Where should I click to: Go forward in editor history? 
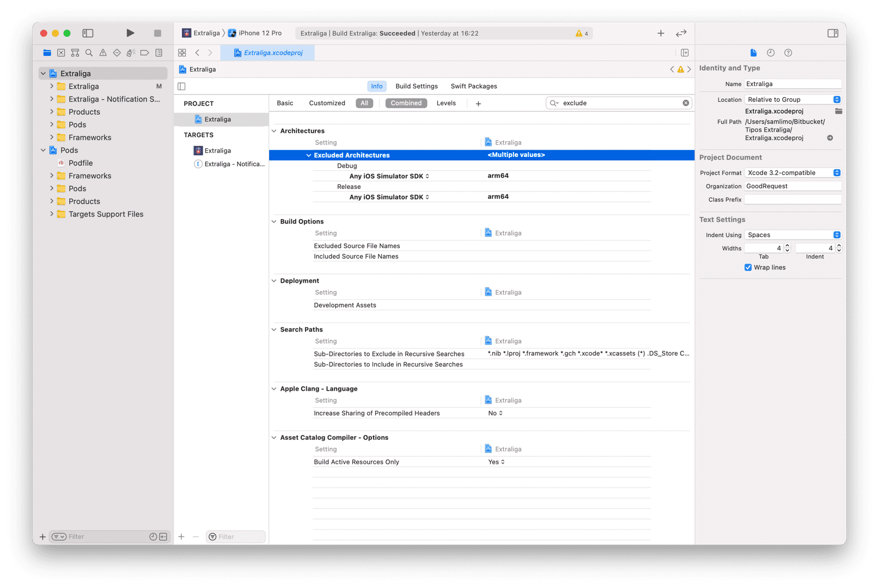click(x=210, y=53)
